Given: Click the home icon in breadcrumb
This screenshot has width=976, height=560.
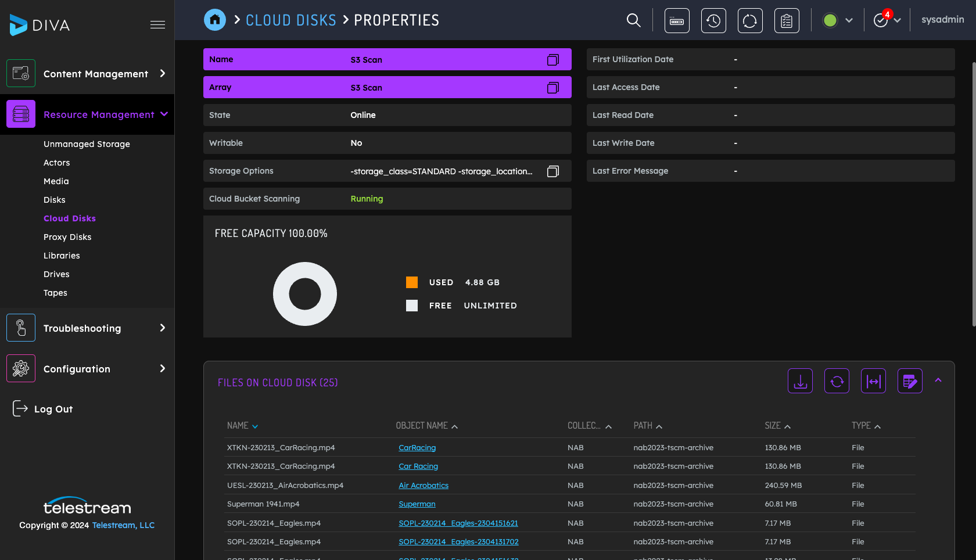Looking at the screenshot, I should 214,20.
